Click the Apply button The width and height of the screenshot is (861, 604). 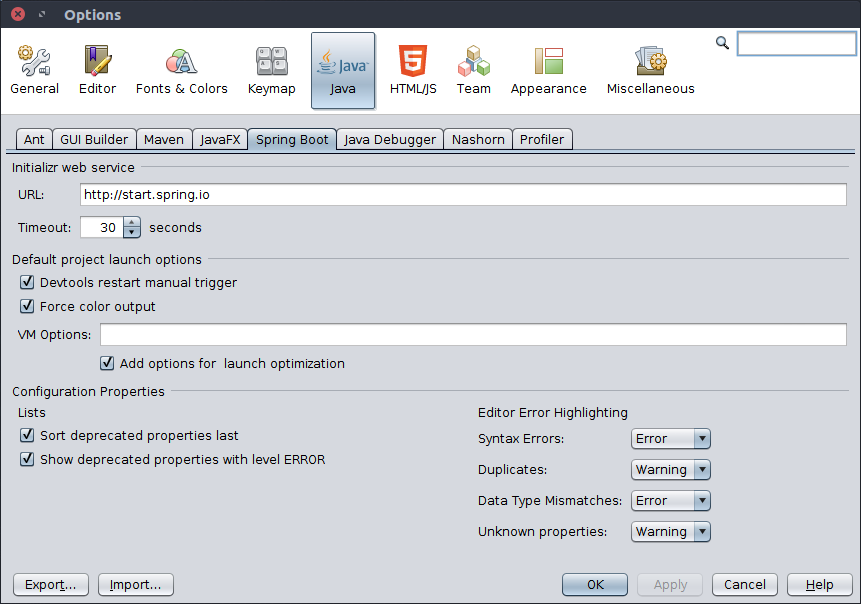pyautogui.click(x=670, y=585)
